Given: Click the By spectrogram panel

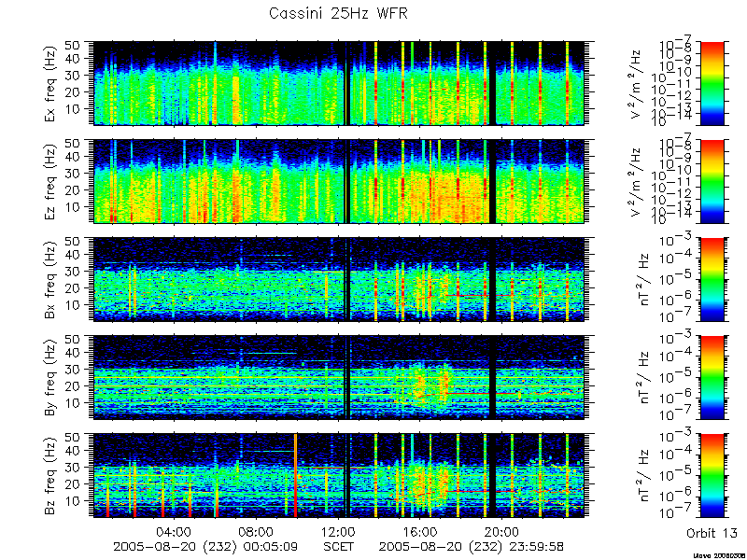Looking at the screenshot, I should click(x=339, y=378).
